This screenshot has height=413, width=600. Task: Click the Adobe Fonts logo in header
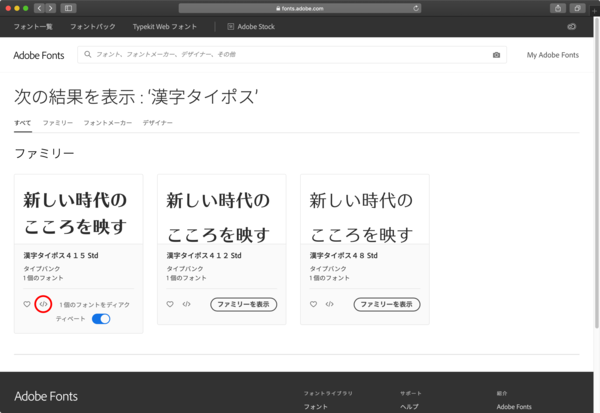pos(39,55)
